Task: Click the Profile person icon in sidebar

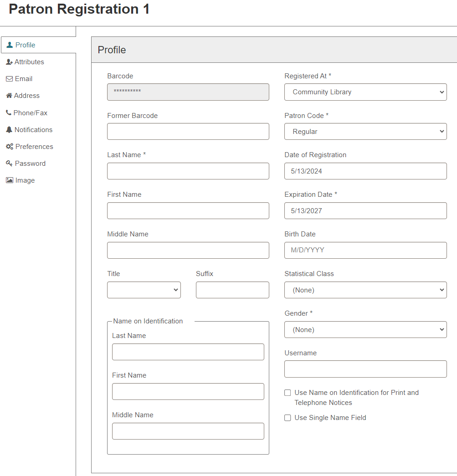Action: [x=10, y=45]
